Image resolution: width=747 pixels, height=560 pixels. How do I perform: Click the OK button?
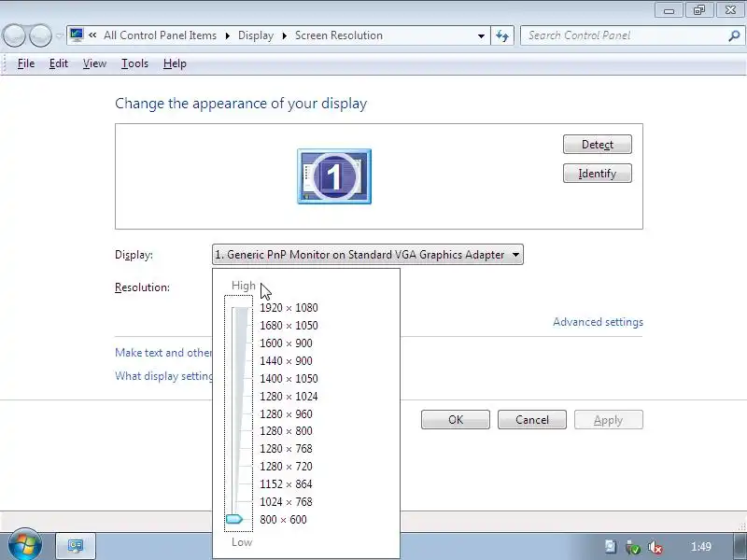[456, 419]
